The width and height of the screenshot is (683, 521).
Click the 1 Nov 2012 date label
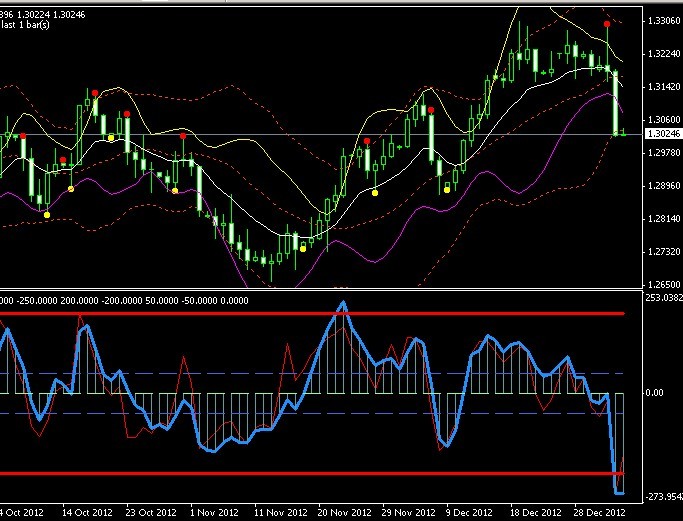pyautogui.click(x=217, y=511)
